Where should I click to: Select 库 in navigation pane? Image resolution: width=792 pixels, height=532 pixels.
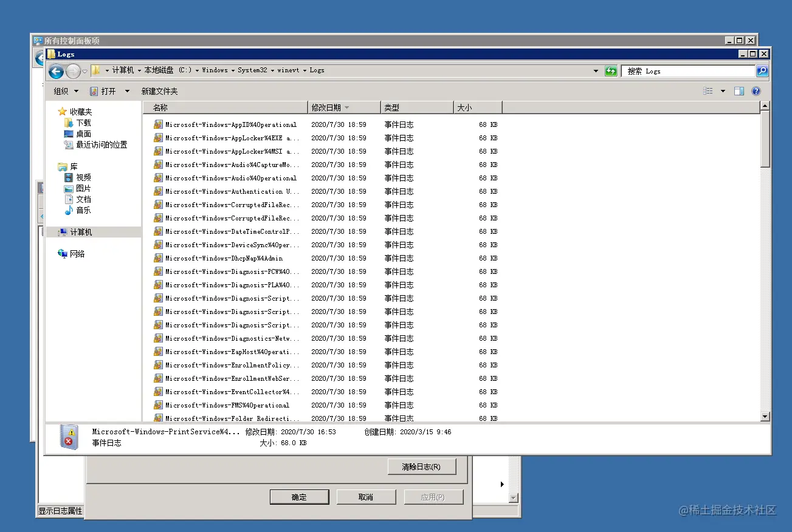(x=67, y=166)
